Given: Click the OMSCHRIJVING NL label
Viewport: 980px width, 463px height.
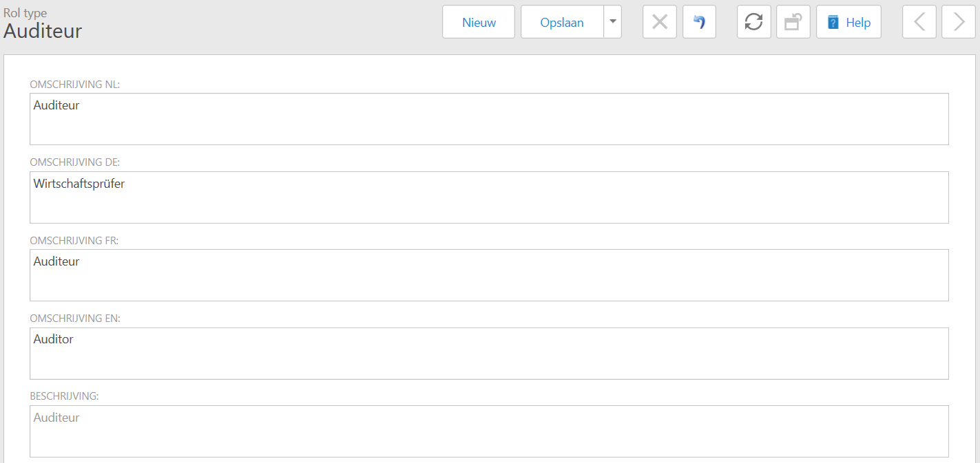Looking at the screenshot, I should pos(75,85).
